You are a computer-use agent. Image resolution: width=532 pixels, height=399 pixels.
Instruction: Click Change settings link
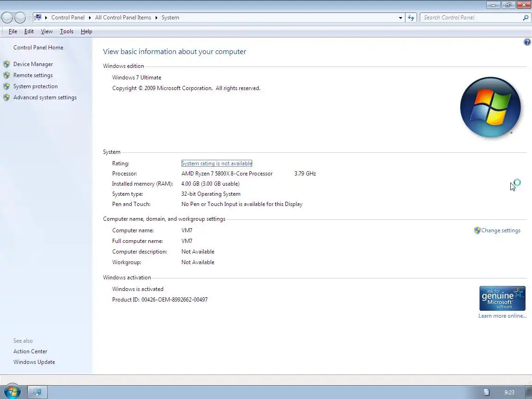coord(501,230)
